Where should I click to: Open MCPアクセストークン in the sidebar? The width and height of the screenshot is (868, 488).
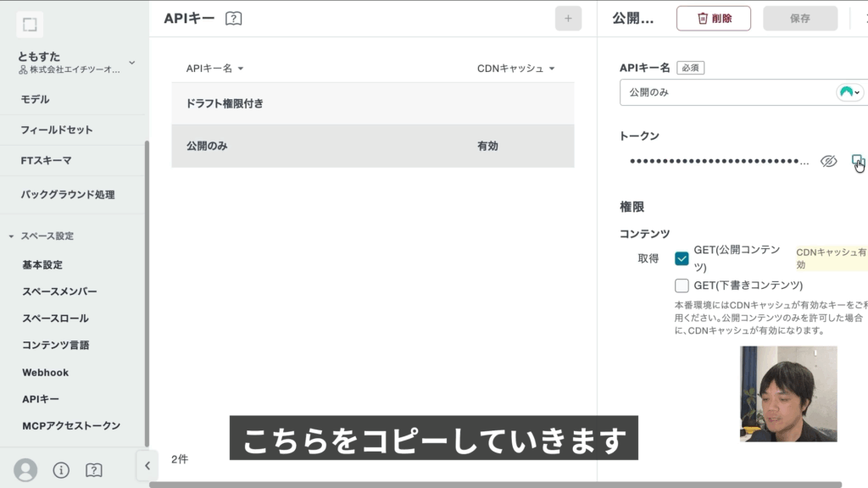coord(71,425)
